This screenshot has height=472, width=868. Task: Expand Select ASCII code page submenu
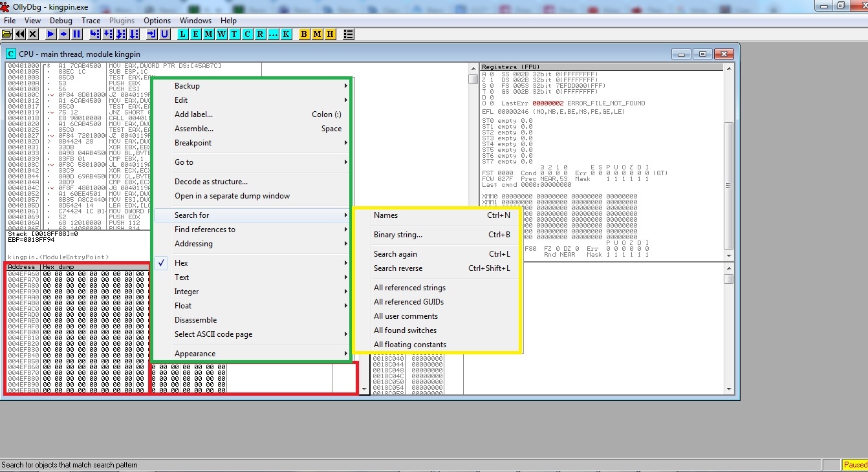[x=252, y=334]
